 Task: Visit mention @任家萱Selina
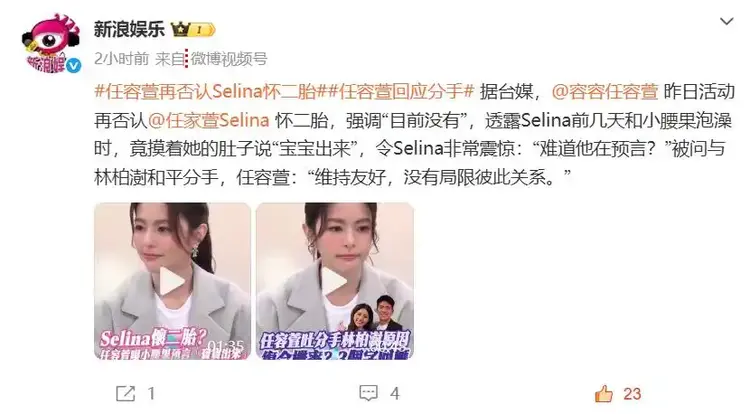(x=209, y=120)
